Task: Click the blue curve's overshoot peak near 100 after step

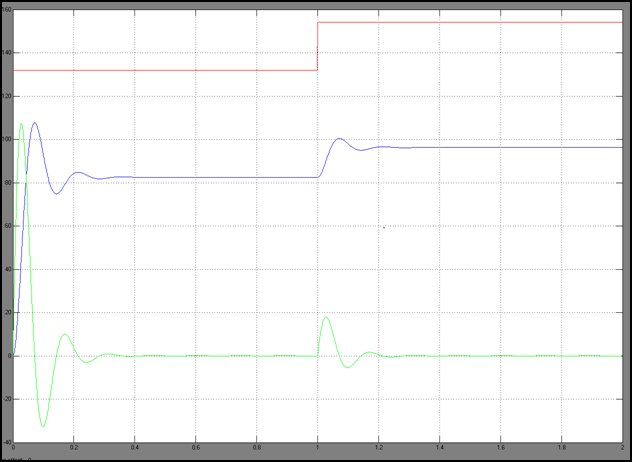Action: tap(339, 139)
